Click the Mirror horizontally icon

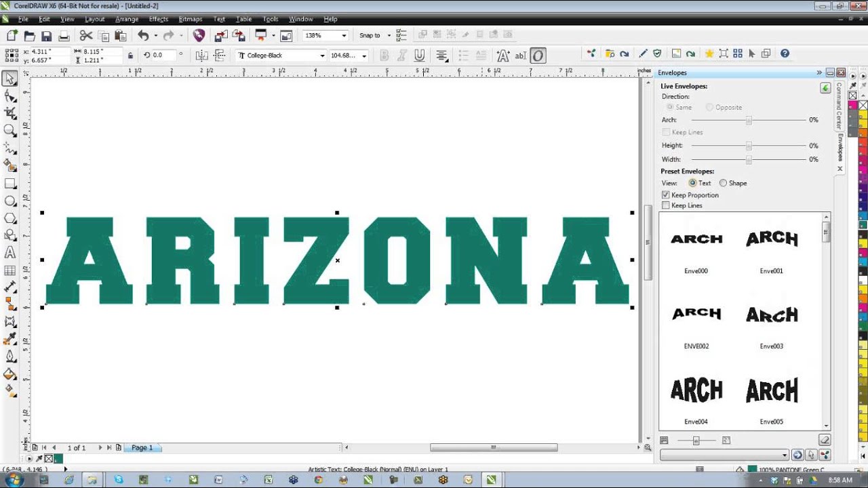[201, 56]
